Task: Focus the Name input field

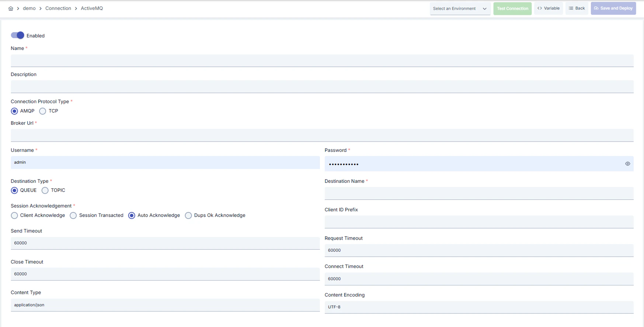Action: [x=322, y=60]
